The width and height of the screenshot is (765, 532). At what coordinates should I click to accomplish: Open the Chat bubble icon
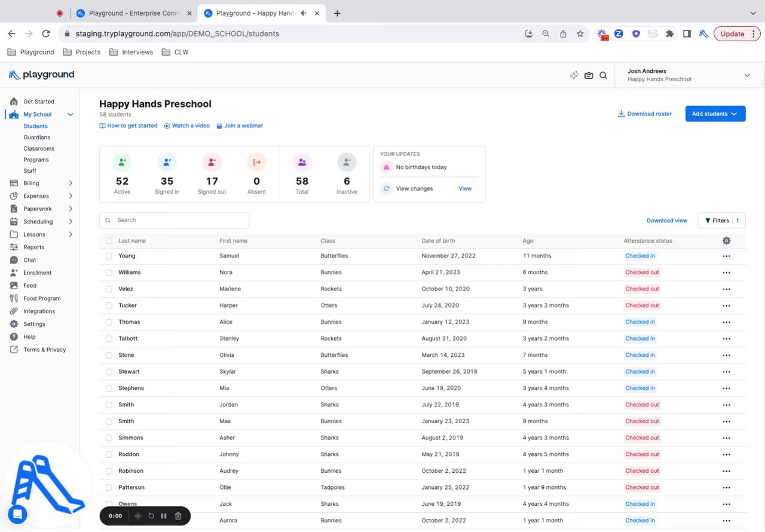click(x=14, y=260)
